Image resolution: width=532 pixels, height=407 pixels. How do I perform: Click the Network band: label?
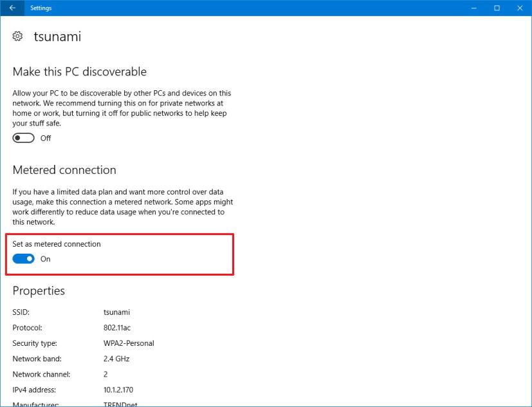click(37, 359)
